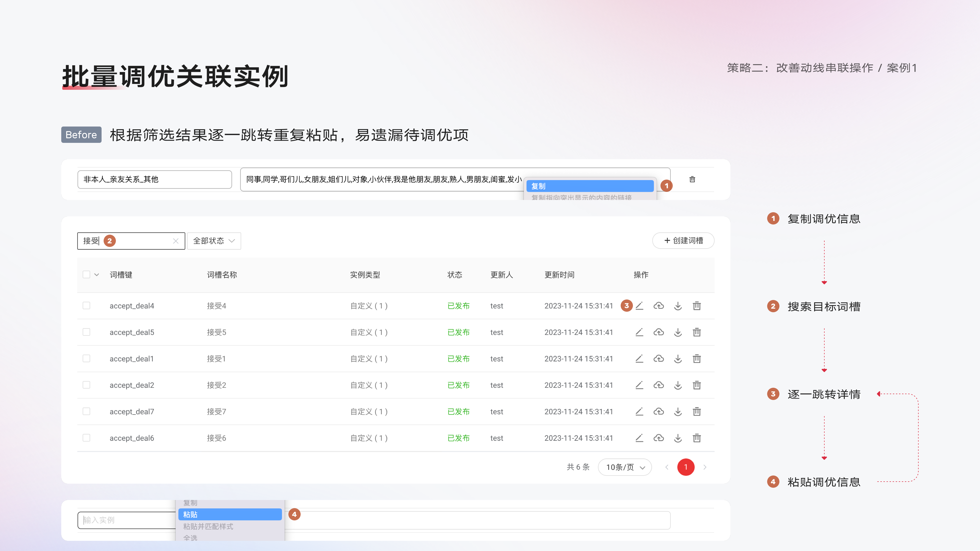Download the accept_deal1 slot

click(678, 359)
